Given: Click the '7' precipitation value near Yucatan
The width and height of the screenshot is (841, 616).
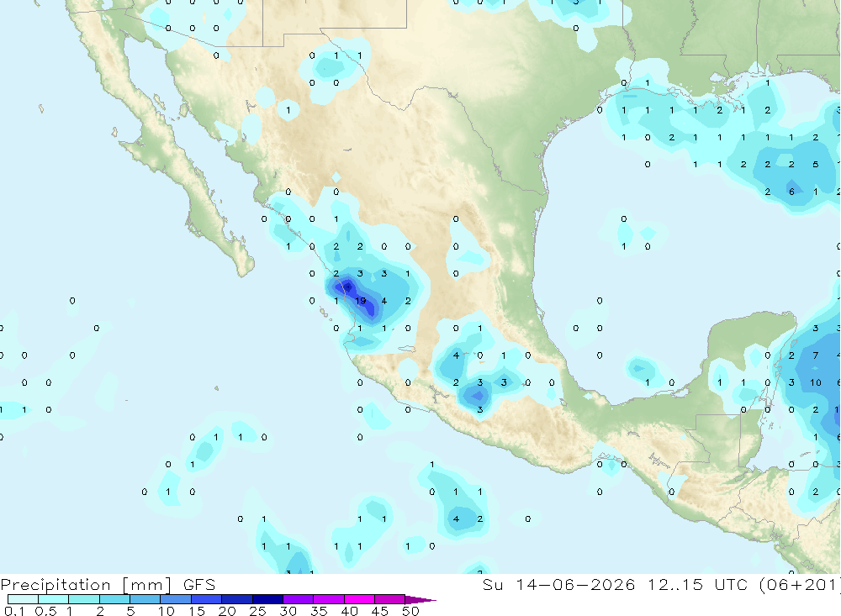Looking at the screenshot, I should coord(815,355).
